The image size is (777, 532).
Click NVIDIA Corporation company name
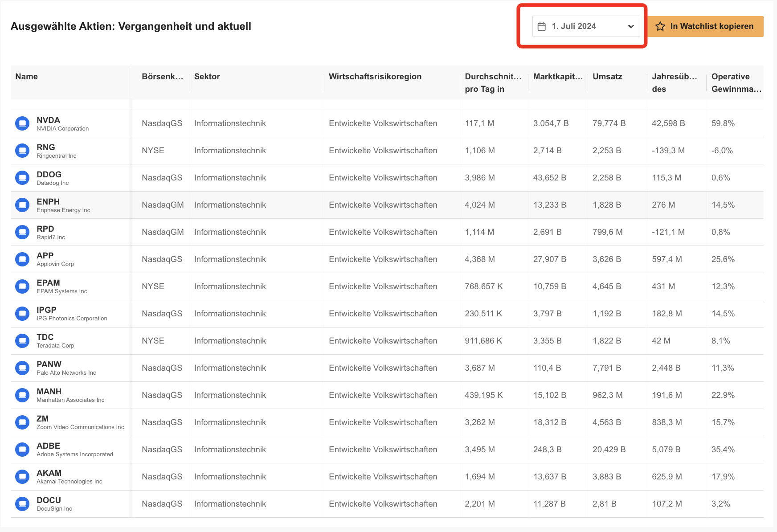[x=63, y=129]
